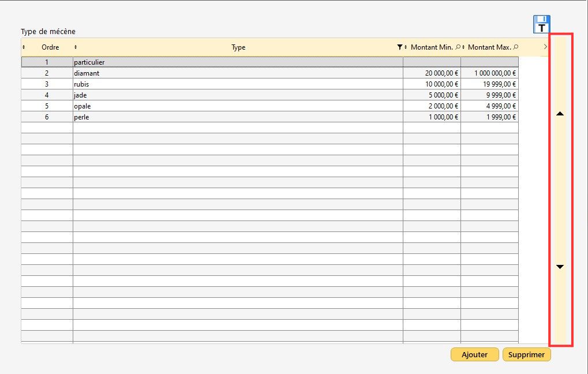Click the search magnifier in Montant Max. header
Image resolution: width=588 pixels, height=374 pixels.
pyautogui.click(x=515, y=47)
